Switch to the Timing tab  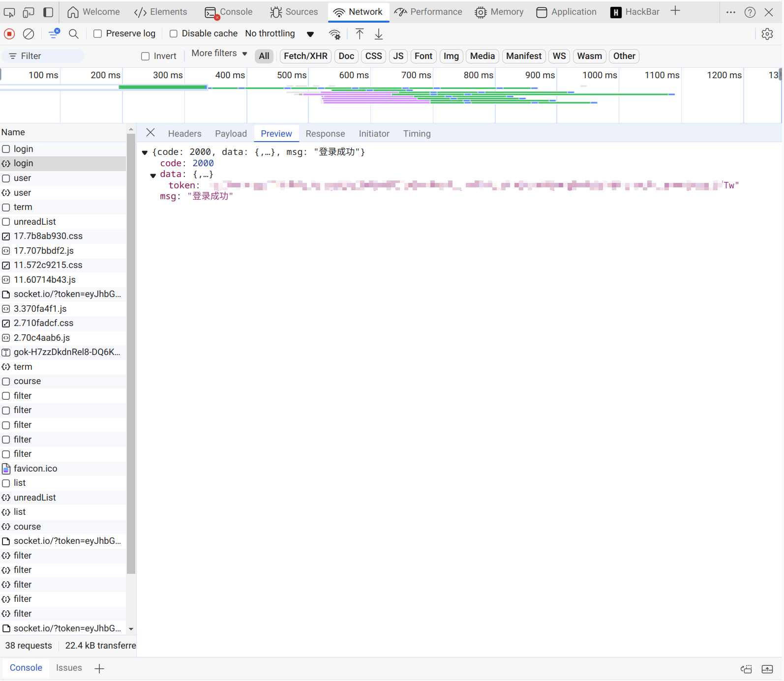(417, 134)
